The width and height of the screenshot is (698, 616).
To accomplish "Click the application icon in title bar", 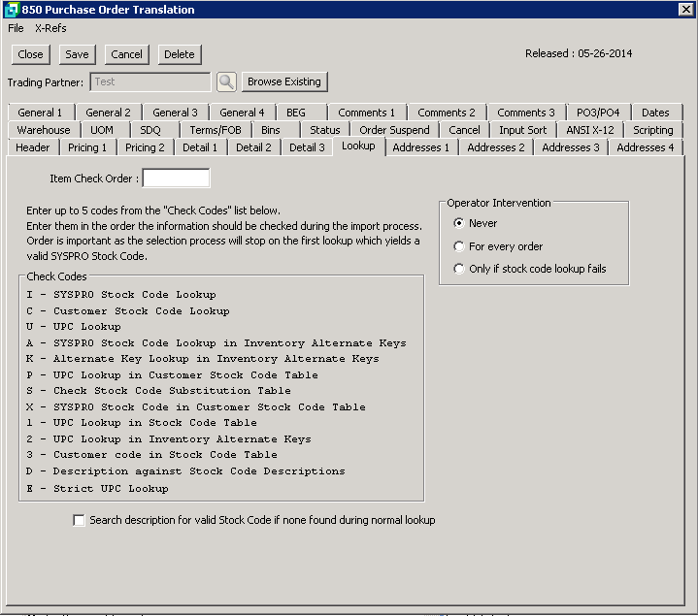I will click(11, 10).
